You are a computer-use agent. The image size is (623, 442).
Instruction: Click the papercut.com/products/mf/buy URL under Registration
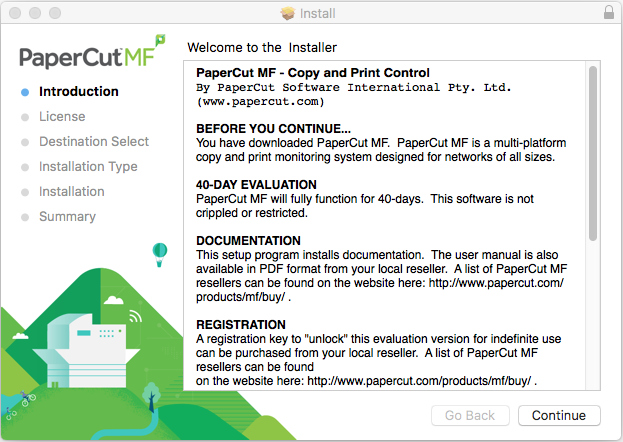pos(419,381)
